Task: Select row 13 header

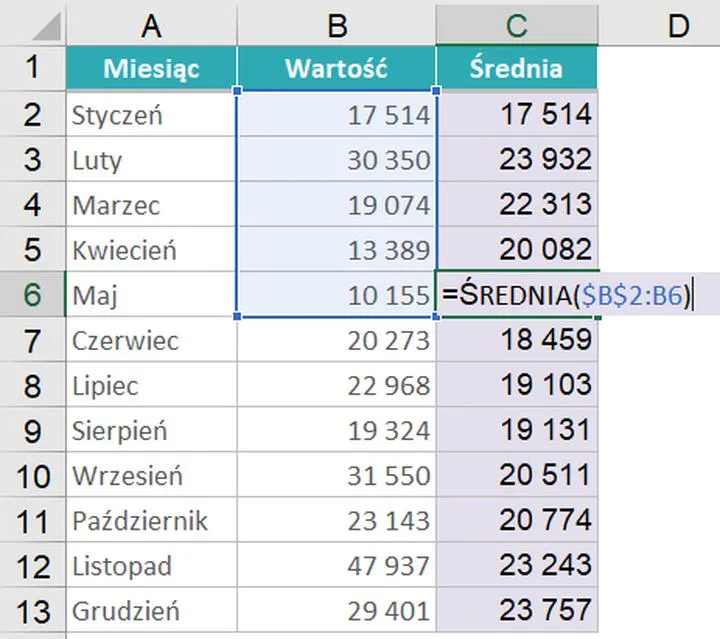Action: [x=32, y=611]
